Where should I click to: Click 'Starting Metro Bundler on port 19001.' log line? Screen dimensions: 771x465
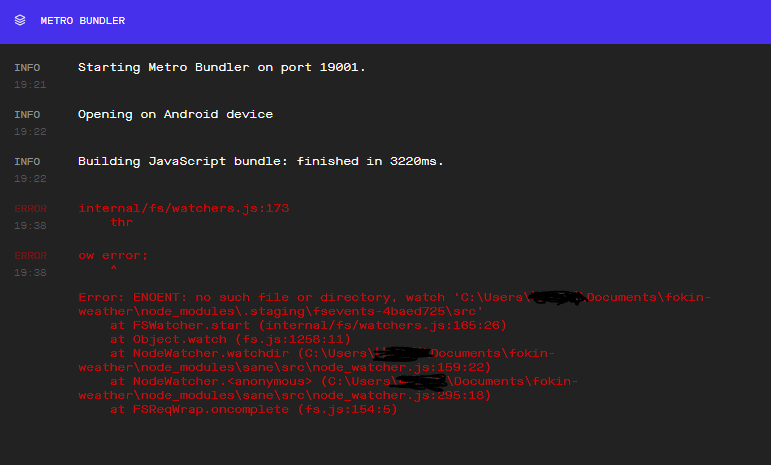(x=222, y=67)
